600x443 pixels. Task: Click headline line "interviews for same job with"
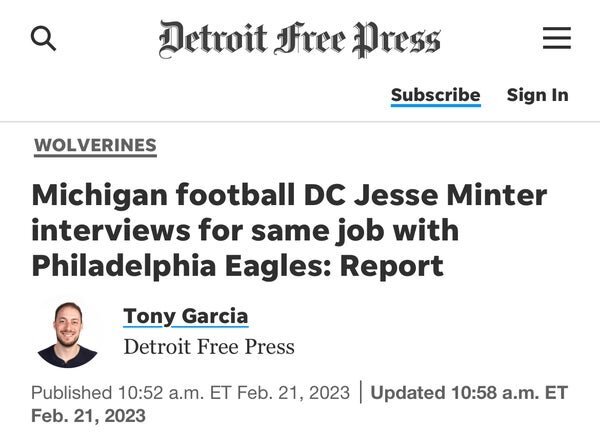(x=245, y=230)
